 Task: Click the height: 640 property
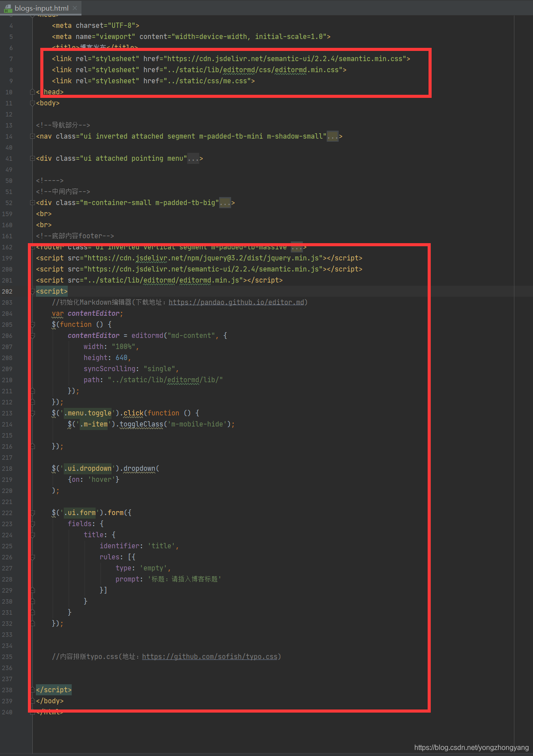pyautogui.click(x=108, y=358)
